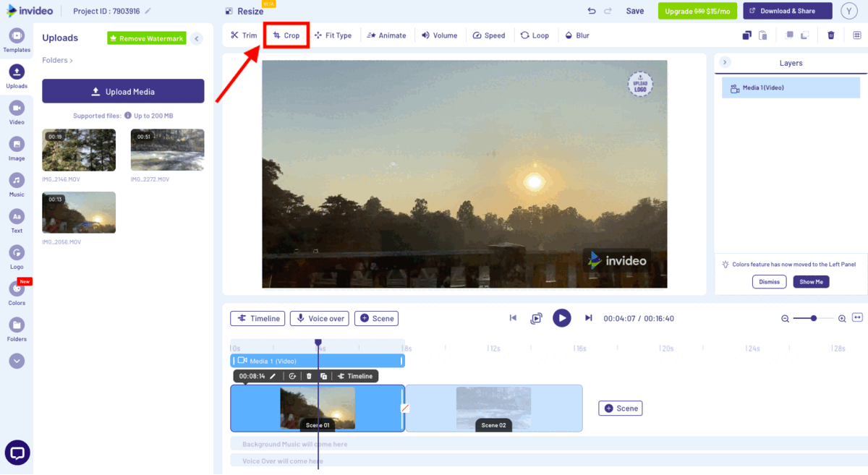Collapse the Uploads panel with the chevron
Image resolution: width=868 pixels, height=475 pixels.
(196, 38)
